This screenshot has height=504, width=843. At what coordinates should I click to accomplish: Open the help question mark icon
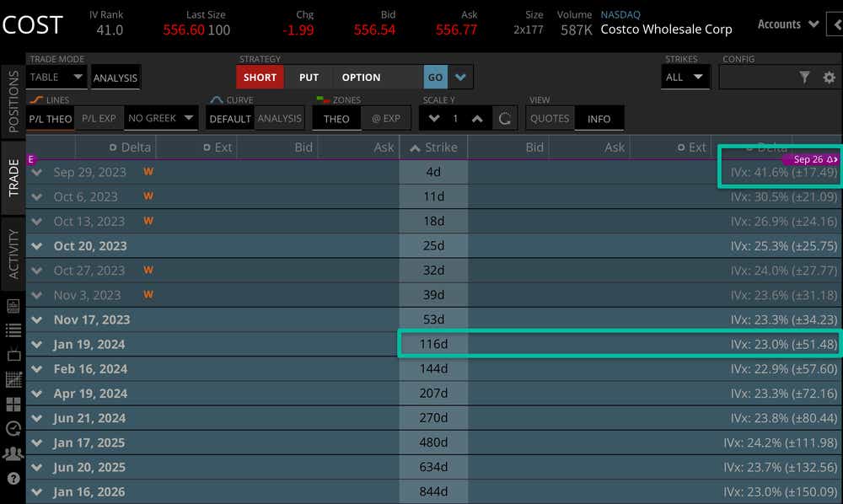click(x=13, y=478)
